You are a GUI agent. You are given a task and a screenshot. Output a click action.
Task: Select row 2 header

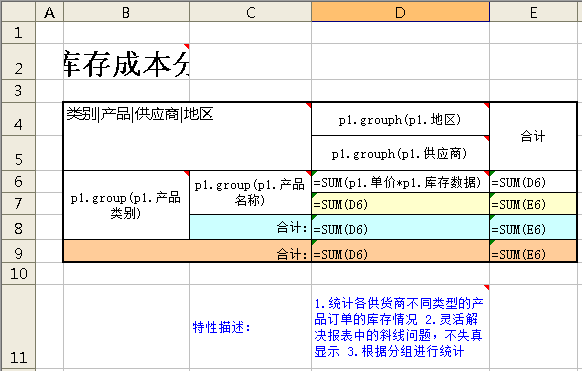(x=18, y=62)
